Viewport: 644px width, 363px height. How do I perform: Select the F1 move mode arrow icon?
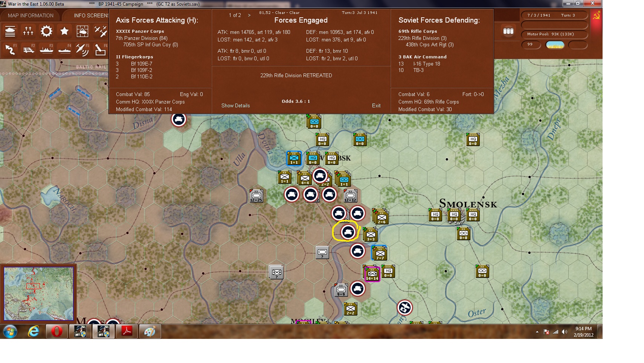[10, 49]
